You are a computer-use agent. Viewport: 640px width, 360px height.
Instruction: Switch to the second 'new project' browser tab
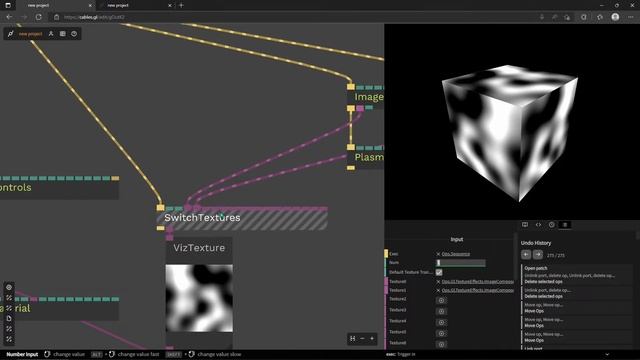tap(135, 5)
